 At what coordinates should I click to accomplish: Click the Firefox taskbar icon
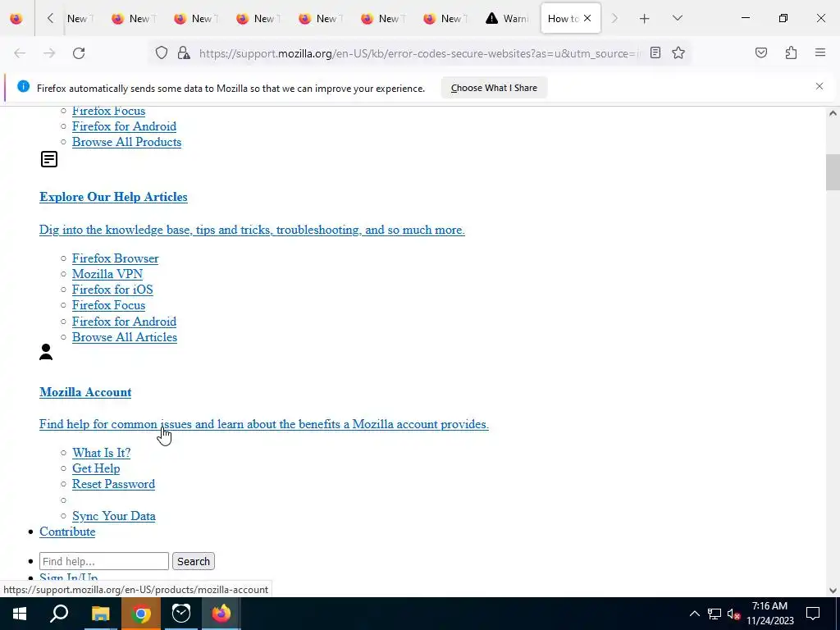coord(221,614)
